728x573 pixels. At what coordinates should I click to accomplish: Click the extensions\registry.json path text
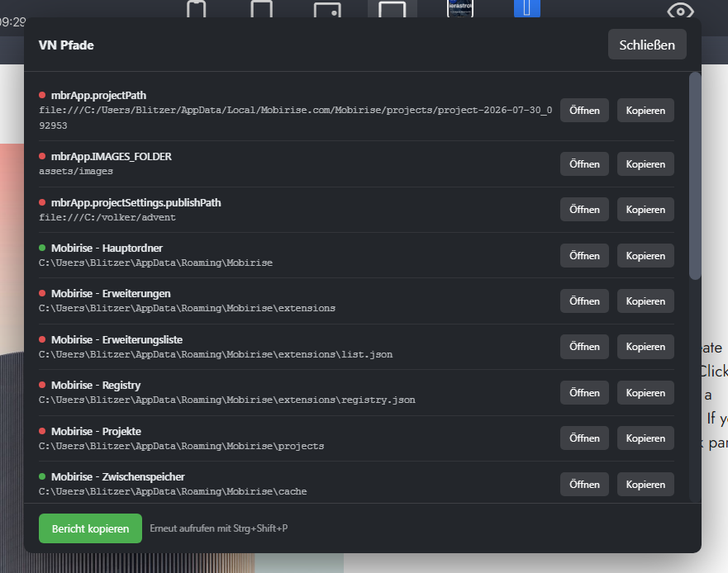pos(227,400)
